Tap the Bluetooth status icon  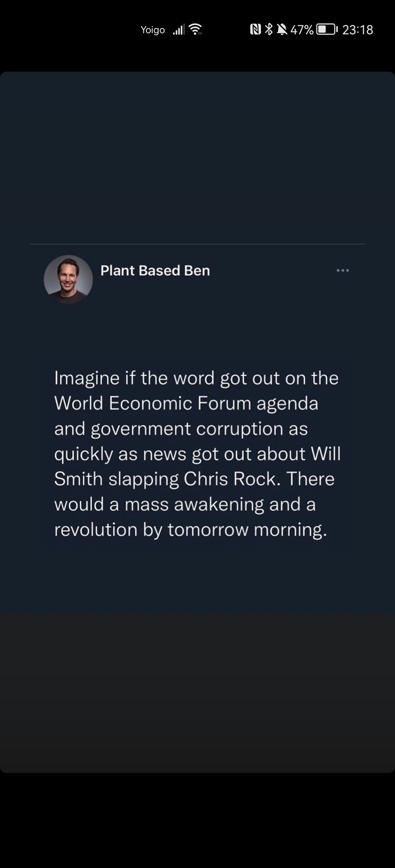pyautogui.click(x=269, y=30)
